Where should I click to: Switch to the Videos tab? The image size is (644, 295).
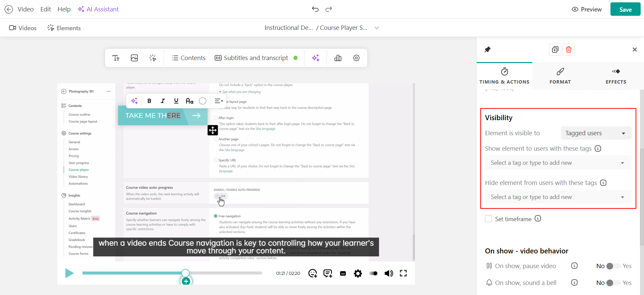[x=22, y=28]
